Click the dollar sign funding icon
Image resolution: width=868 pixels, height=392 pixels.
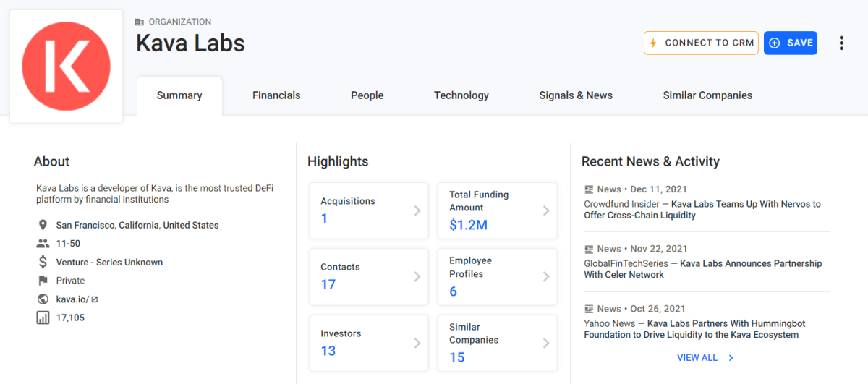click(x=43, y=262)
